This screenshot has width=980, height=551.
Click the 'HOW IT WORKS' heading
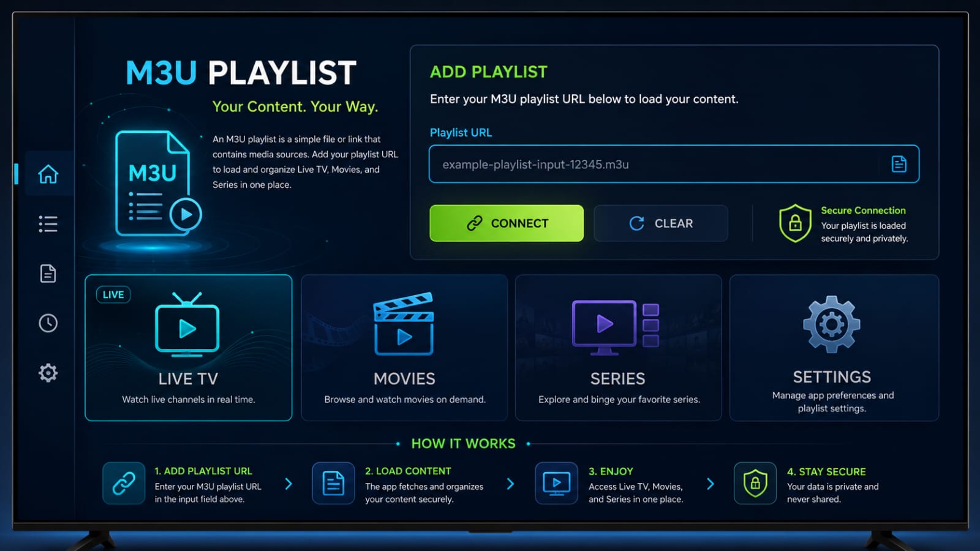pyautogui.click(x=463, y=443)
